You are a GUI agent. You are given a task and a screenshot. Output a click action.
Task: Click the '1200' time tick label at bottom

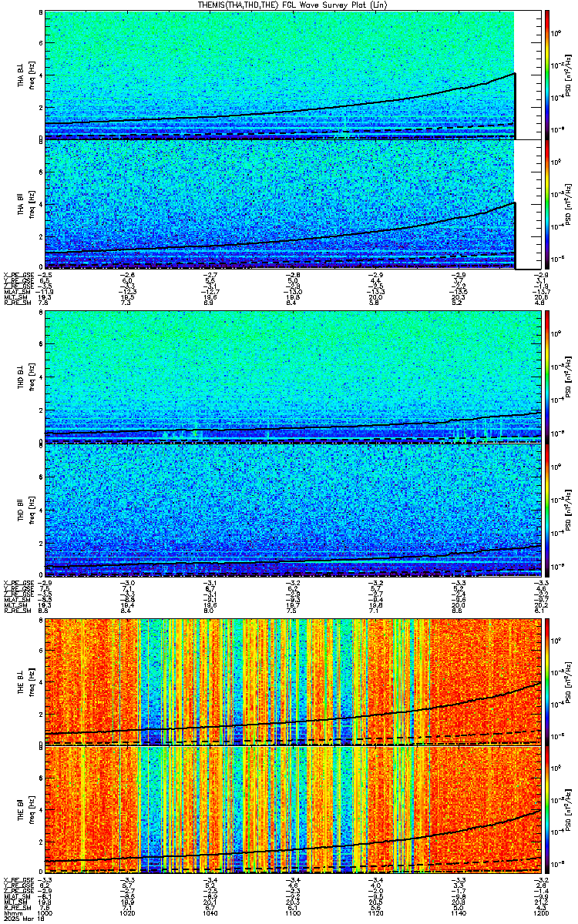click(542, 912)
